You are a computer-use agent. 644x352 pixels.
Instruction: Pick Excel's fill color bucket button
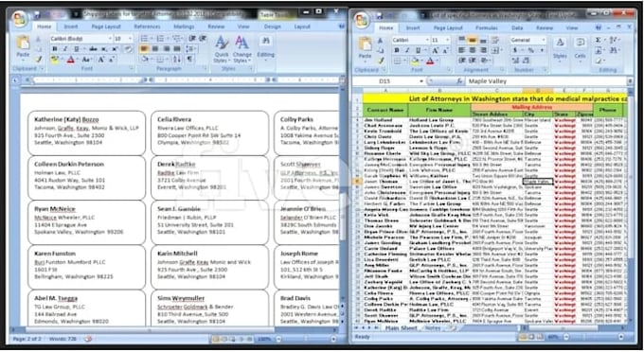(x=415, y=62)
